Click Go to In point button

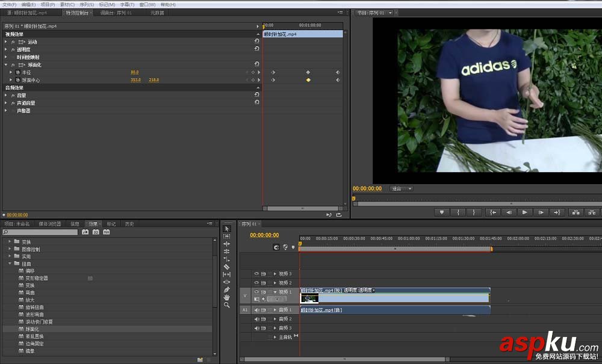[493, 212]
